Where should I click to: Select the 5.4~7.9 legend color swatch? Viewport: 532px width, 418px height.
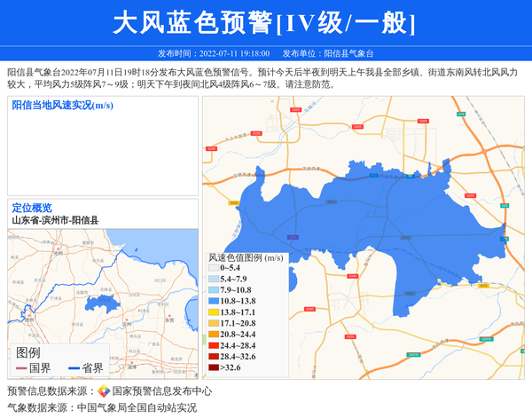tap(213, 279)
